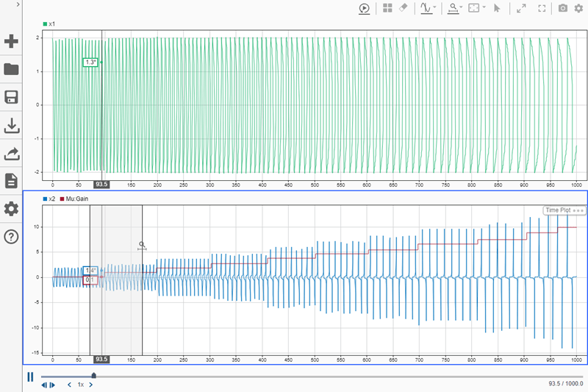Click the x2 legend entry in bottom plot

[x=49, y=199]
